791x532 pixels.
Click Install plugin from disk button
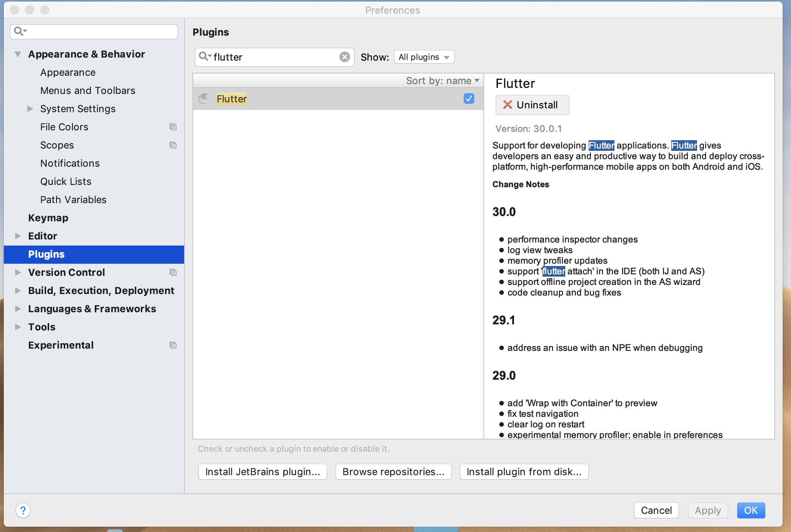click(x=524, y=472)
